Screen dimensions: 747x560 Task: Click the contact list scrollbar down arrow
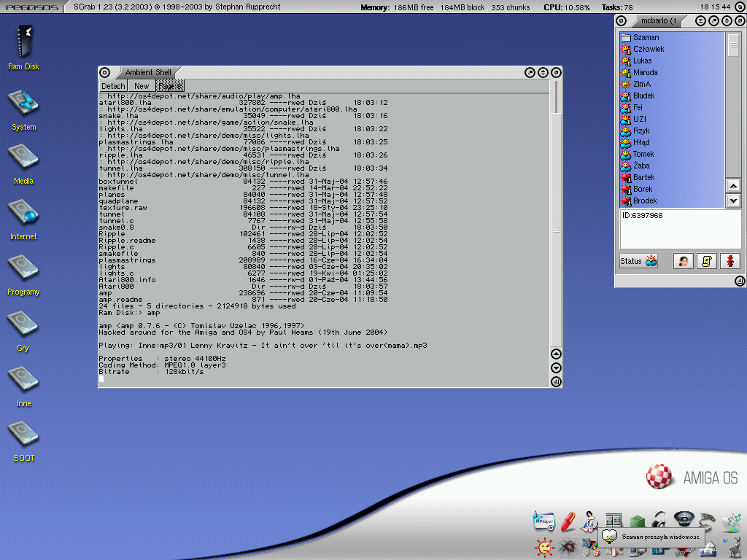(x=733, y=201)
